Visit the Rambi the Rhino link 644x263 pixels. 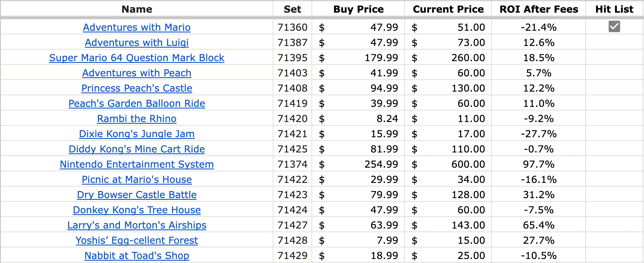[137, 119]
